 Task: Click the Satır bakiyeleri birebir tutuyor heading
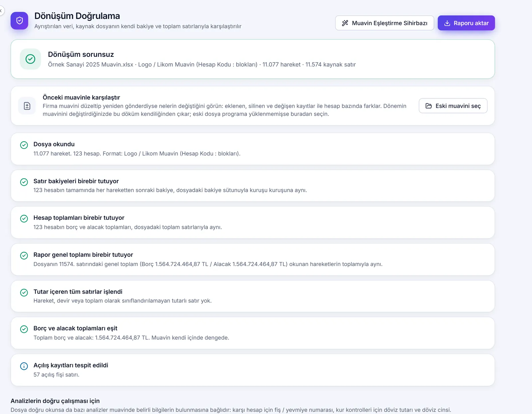[x=76, y=181]
